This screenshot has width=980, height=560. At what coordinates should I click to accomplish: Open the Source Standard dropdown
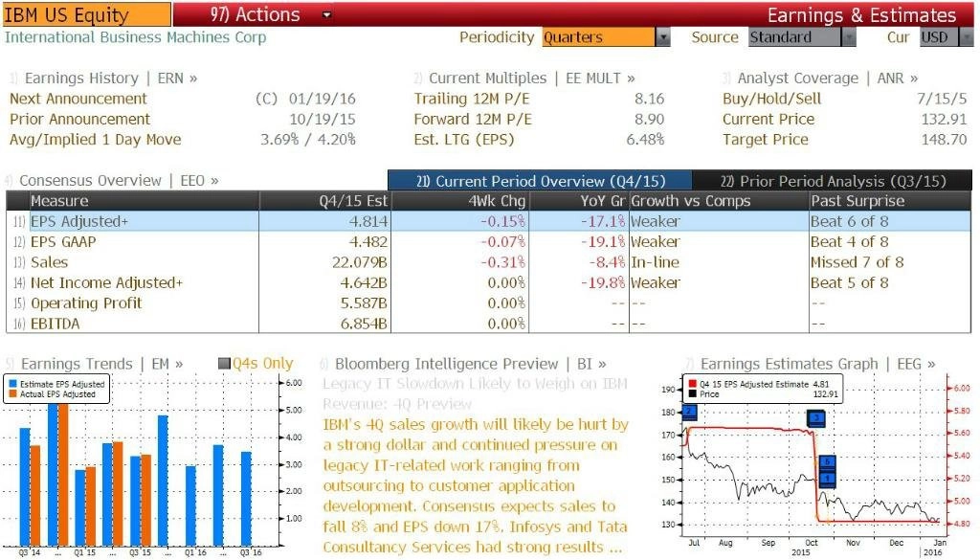coord(803,37)
